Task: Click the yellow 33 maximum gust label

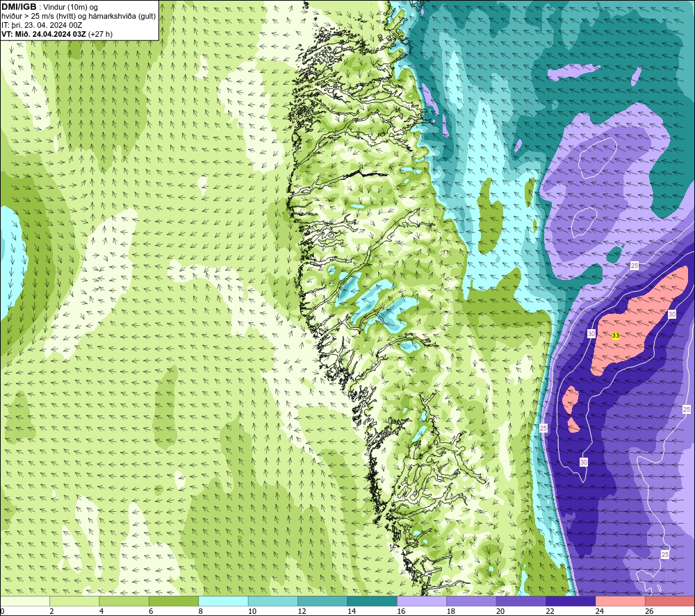Action: point(616,335)
